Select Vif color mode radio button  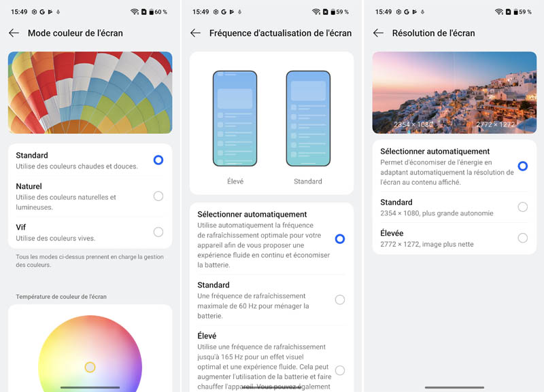[x=158, y=232]
